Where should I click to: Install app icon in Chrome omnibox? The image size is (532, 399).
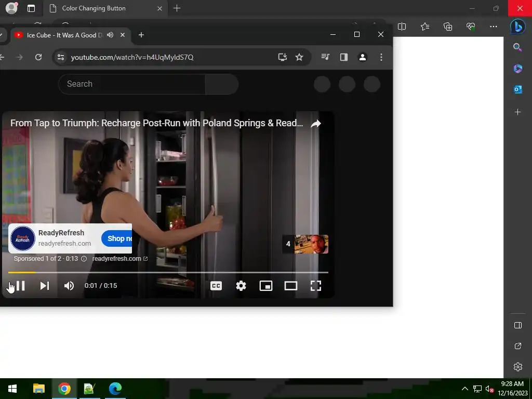click(x=283, y=57)
